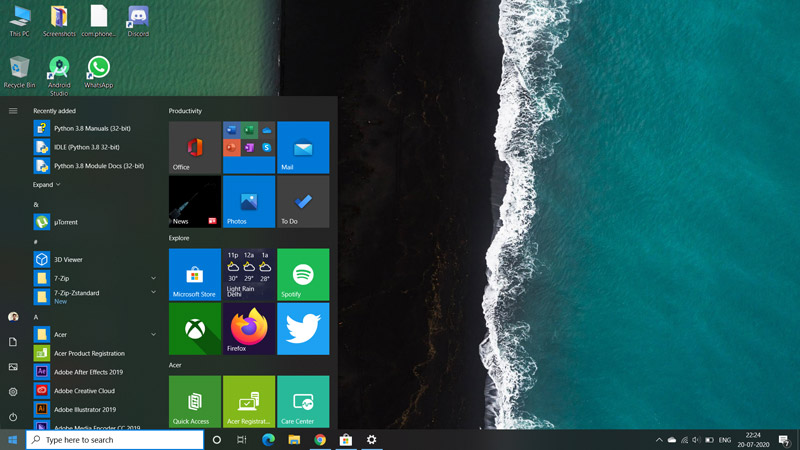The width and height of the screenshot is (800, 450).
Task: Launch Adobe Illustrator 2019
Action: click(95, 409)
